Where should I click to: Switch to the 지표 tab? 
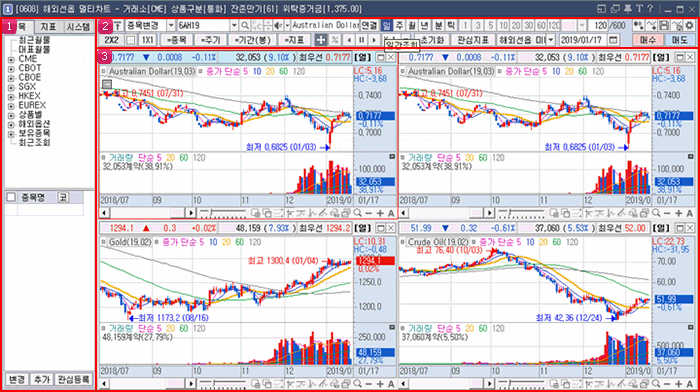(x=48, y=27)
